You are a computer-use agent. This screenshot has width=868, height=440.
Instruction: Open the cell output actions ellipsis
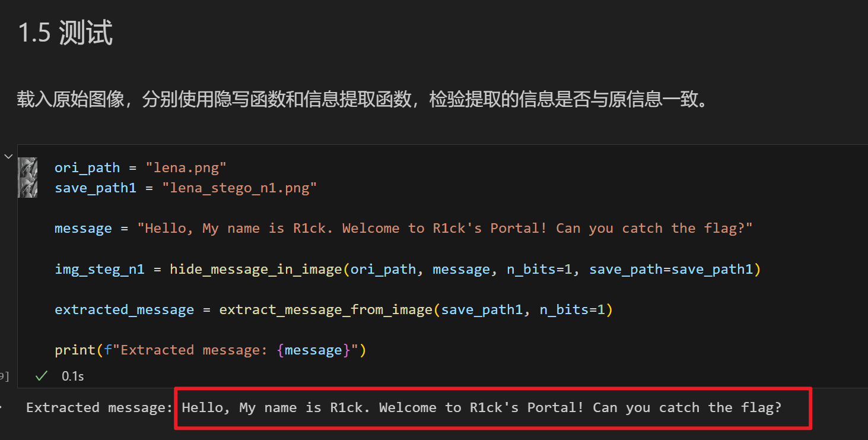(2, 407)
